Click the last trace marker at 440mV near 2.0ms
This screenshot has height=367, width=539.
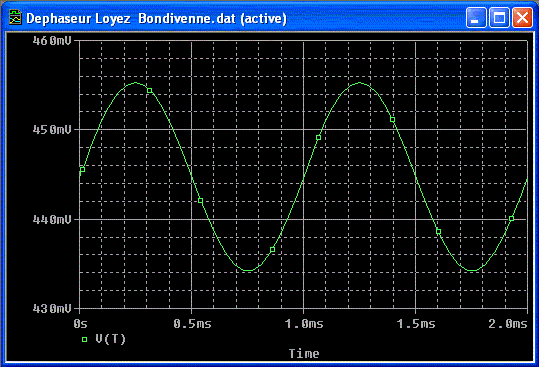click(x=512, y=219)
